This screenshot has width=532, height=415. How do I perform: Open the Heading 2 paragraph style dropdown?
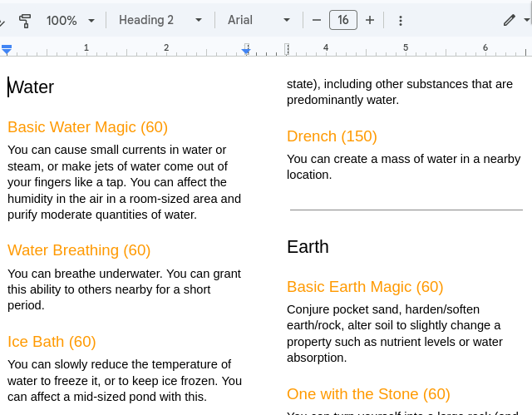click(x=160, y=20)
